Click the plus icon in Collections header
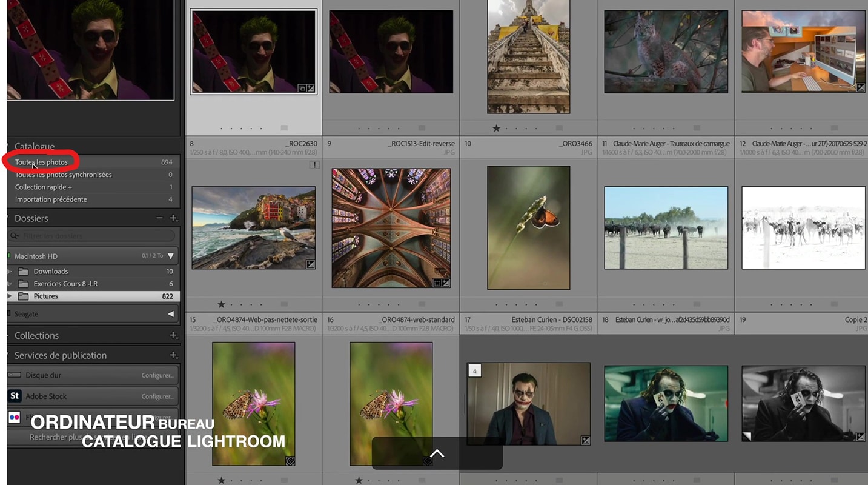868x485 pixels. [x=173, y=335]
